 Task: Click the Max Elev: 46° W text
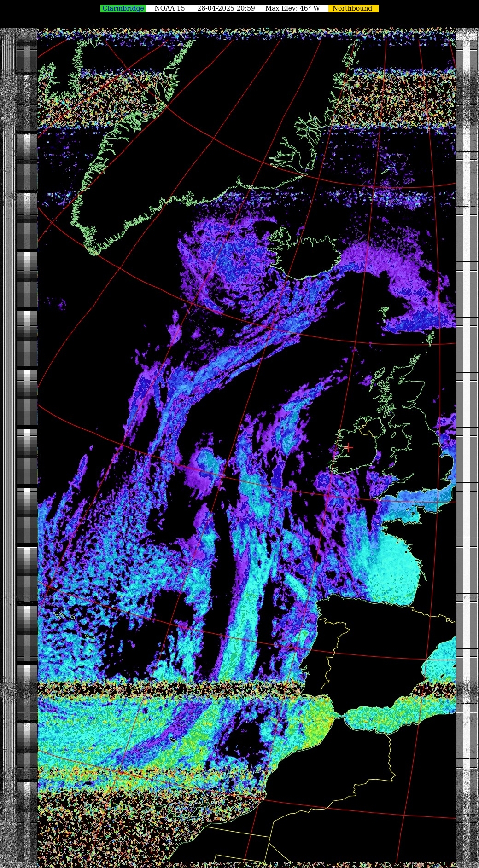292,8
